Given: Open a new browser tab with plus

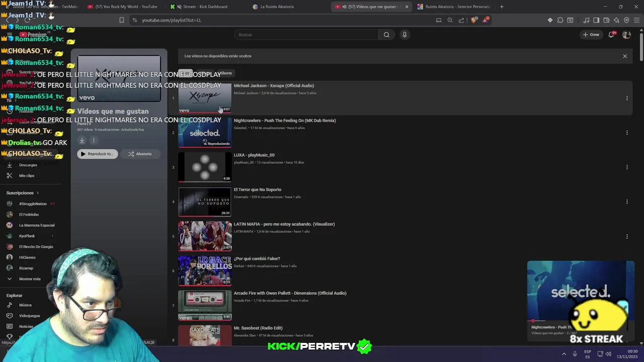Looking at the screenshot, I should pyautogui.click(x=502, y=7).
